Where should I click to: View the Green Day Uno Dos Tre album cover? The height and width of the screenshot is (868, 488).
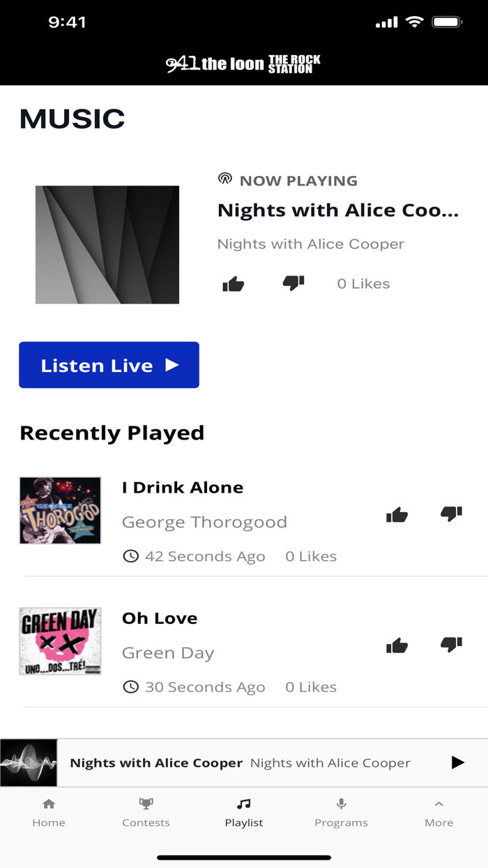pyautogui.click(x=60, y=641)
